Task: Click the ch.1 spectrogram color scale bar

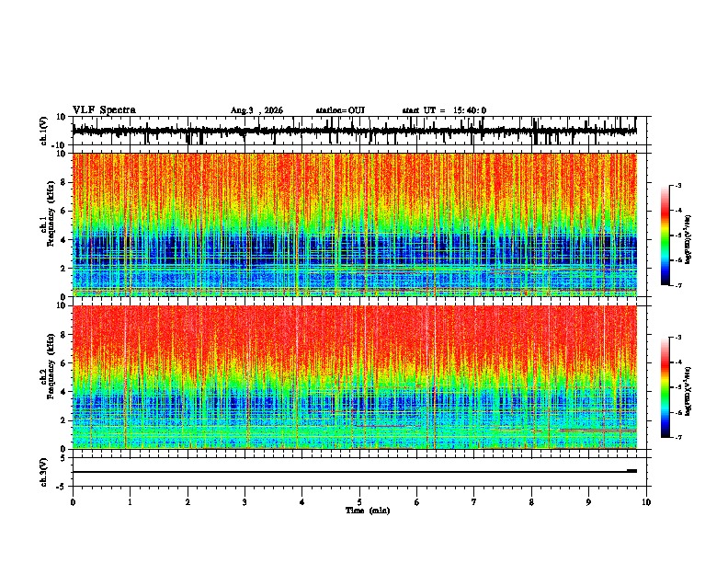Action: pyautogui.click(x=665, y=236)
